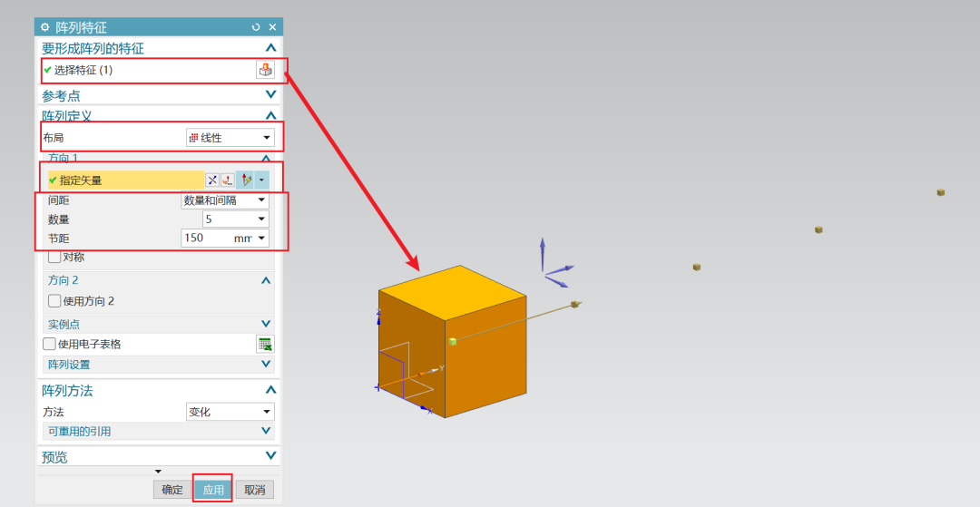Click the spreadsheet icon next to 使用电子表格
The width and height of the screenshot is (980, 507).
point(266,344)
